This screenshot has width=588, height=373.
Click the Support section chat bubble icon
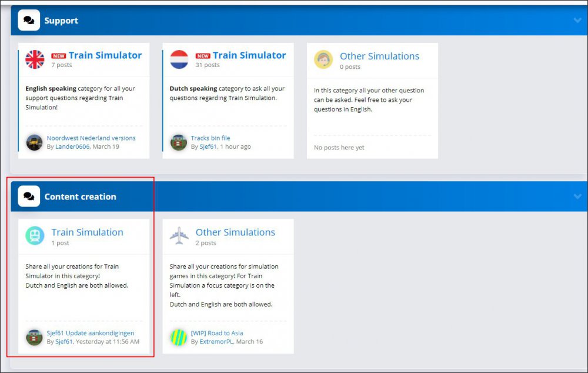click(29, 21)
